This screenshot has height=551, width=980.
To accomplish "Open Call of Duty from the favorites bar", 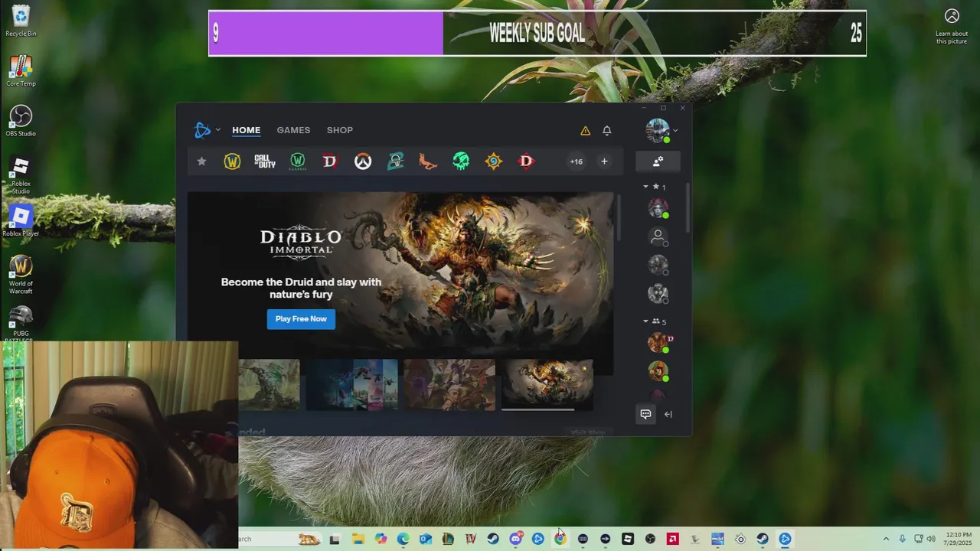I will coord(265,161).
